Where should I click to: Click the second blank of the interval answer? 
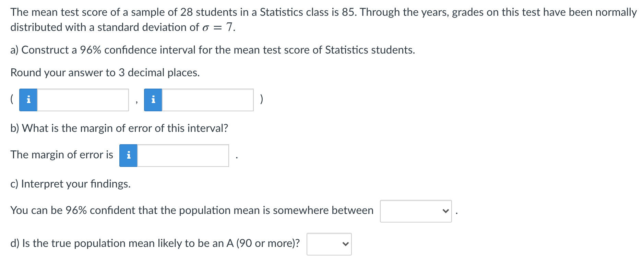(x=207, y=100)
